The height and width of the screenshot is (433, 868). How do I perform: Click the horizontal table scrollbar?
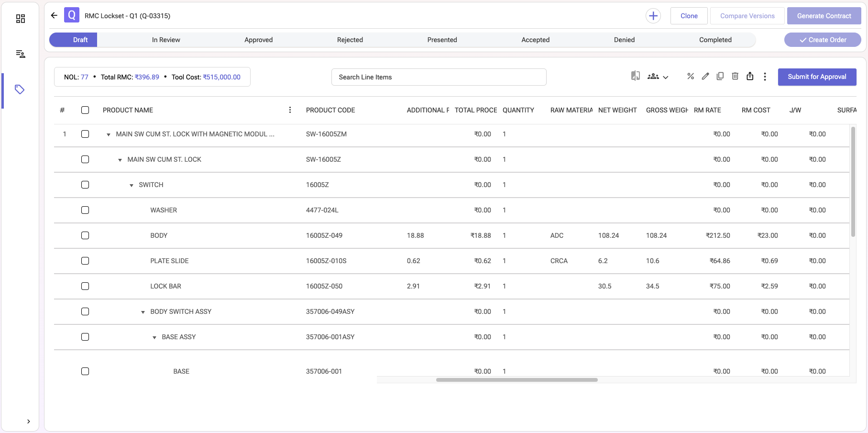(x=516, y=380)
